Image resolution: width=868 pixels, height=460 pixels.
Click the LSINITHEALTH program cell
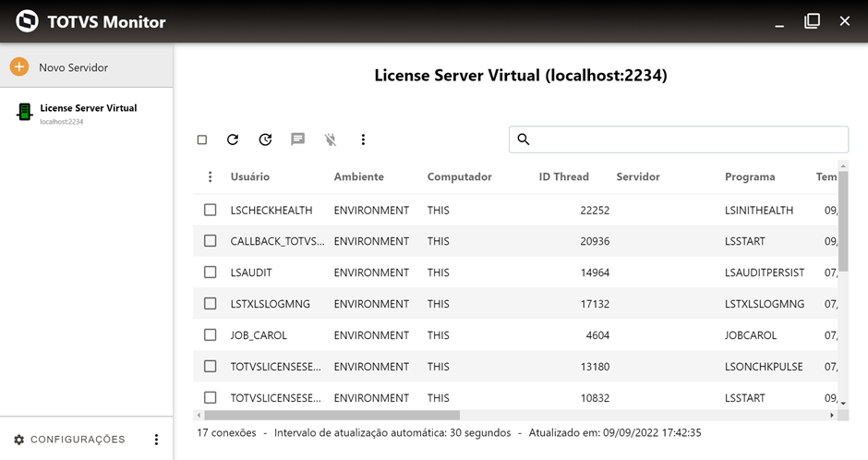pyautogui.click(x=759, y=211)
